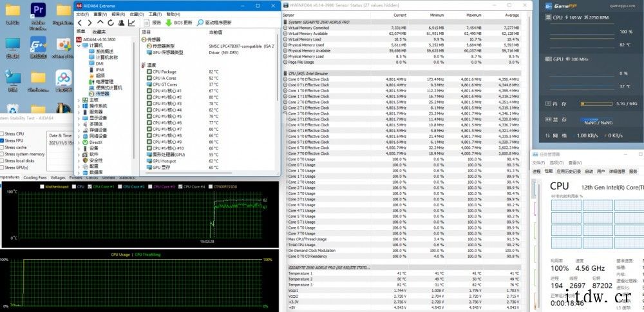Image resolution: width=644 pixels, height=312 pixels.
Task: Expand the 存储设备 tree node
Action: click(79, 130)
